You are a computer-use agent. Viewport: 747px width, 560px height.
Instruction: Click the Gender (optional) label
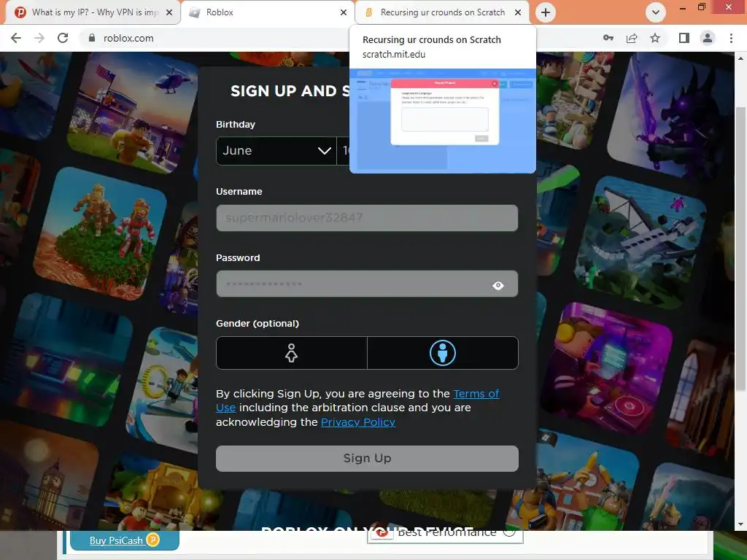[258, 323]
